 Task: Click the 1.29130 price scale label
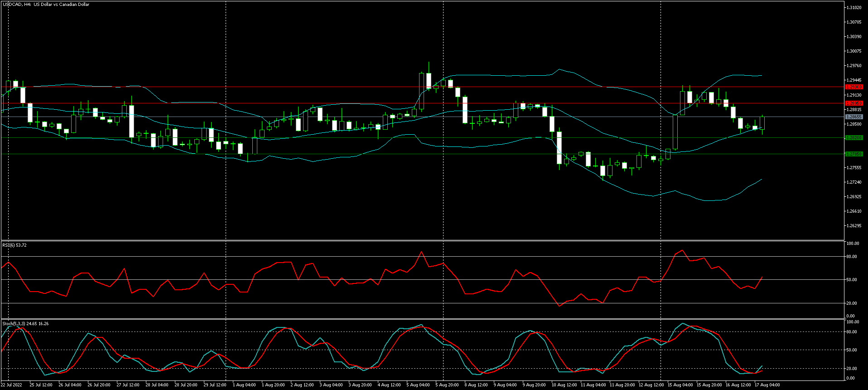(x=854, y=95)
